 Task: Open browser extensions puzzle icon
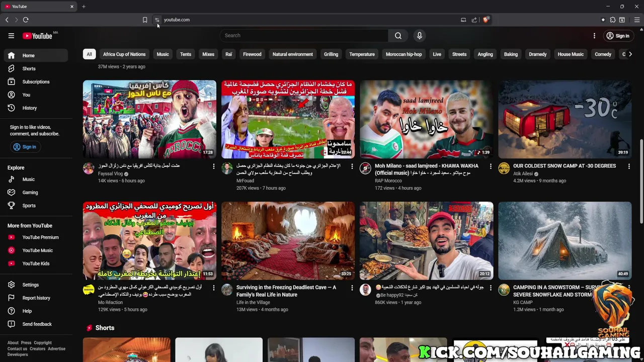point(612,20)
